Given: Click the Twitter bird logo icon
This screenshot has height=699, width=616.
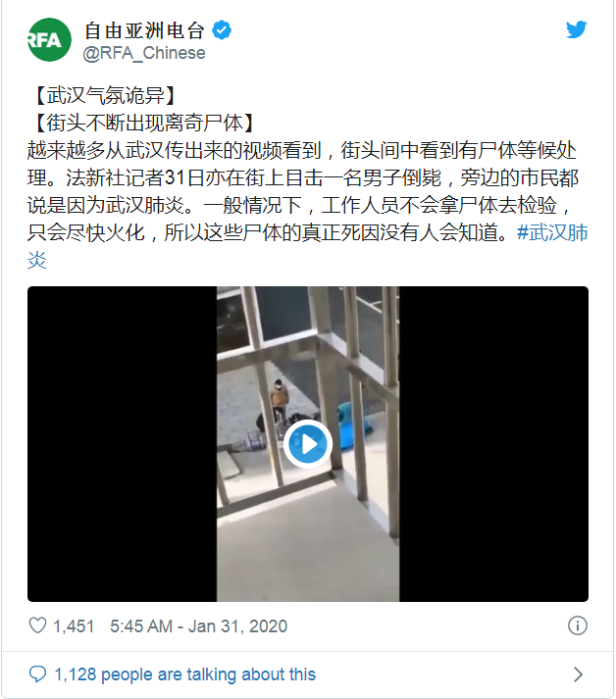Looking at the screenshot, I should (x=577, y=29).
